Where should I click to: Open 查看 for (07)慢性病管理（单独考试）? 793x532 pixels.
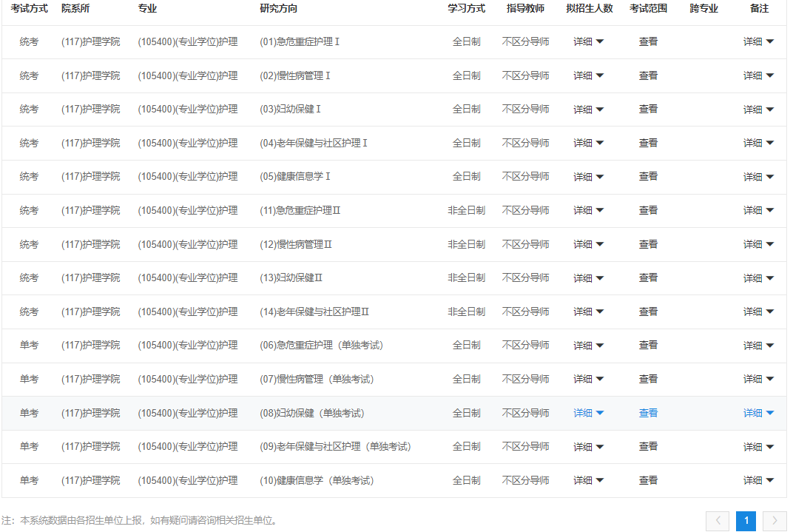pos(648,380)
